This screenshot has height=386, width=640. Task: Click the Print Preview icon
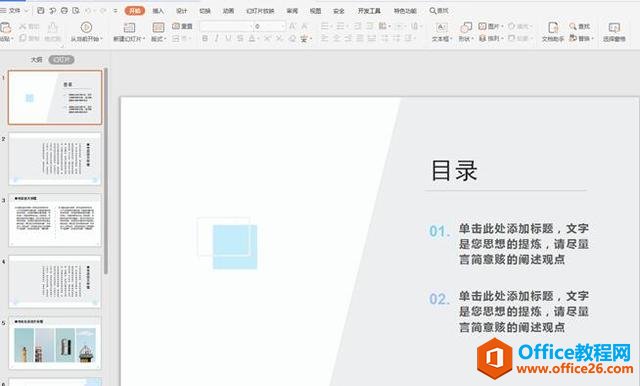(76, 11)
